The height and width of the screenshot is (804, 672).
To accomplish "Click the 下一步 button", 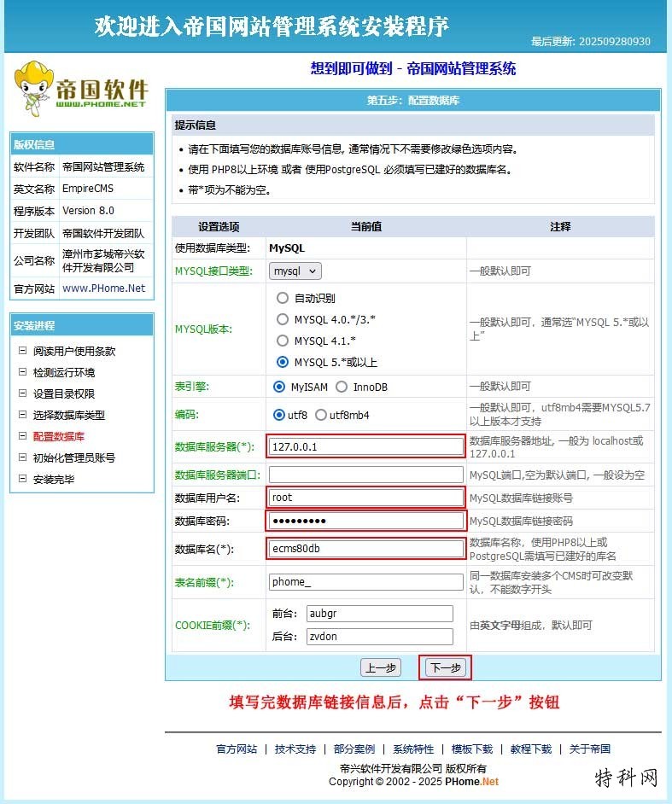I will pos(445,668).
